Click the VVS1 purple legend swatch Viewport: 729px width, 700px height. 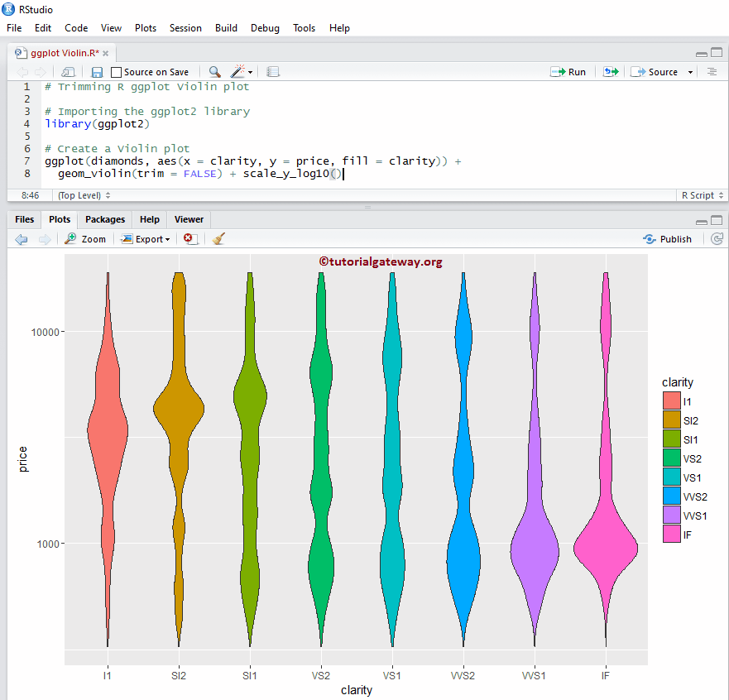(671, 515)
